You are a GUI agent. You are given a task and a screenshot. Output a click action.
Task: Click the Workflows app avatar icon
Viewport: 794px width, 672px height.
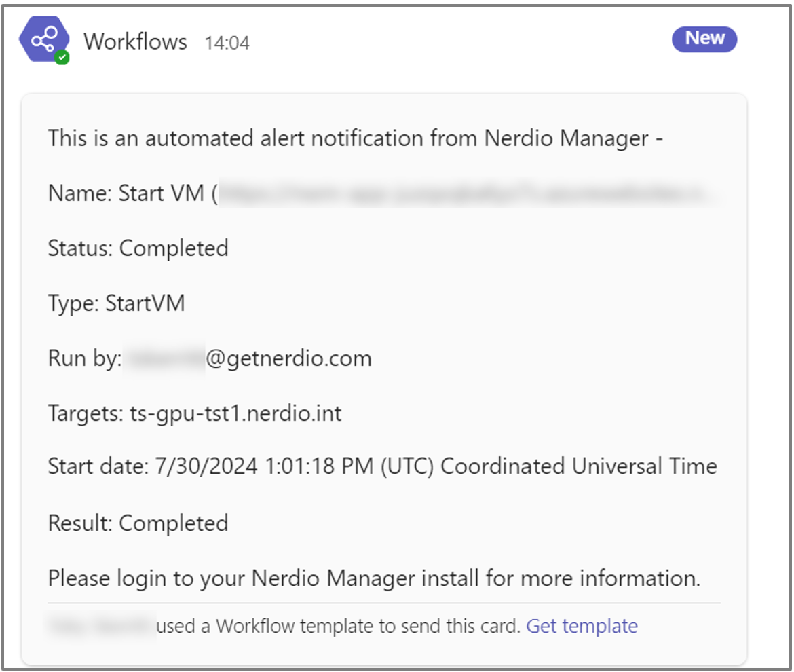(x=43, y=40)
